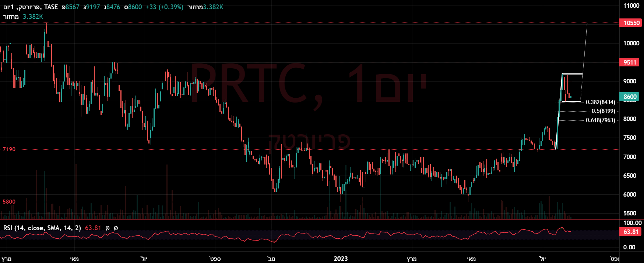Image resolution: width=644 pixels, height=263 pixels.
Task: Click the 63.81 RSI value tag on axis
Action: [x=631, y=232]
